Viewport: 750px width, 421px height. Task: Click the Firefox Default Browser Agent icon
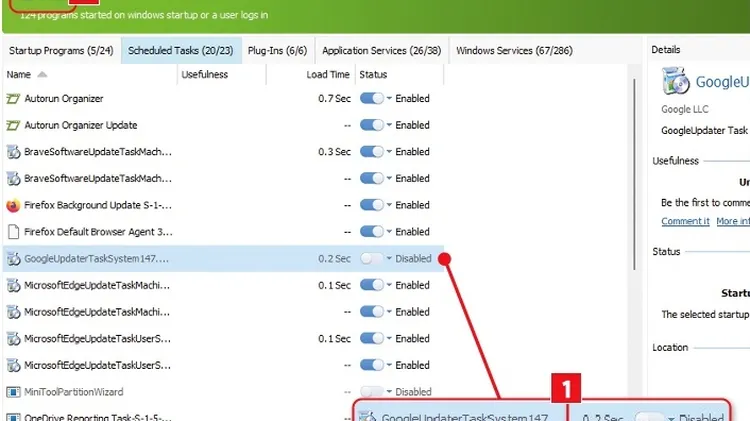[14, 232]
